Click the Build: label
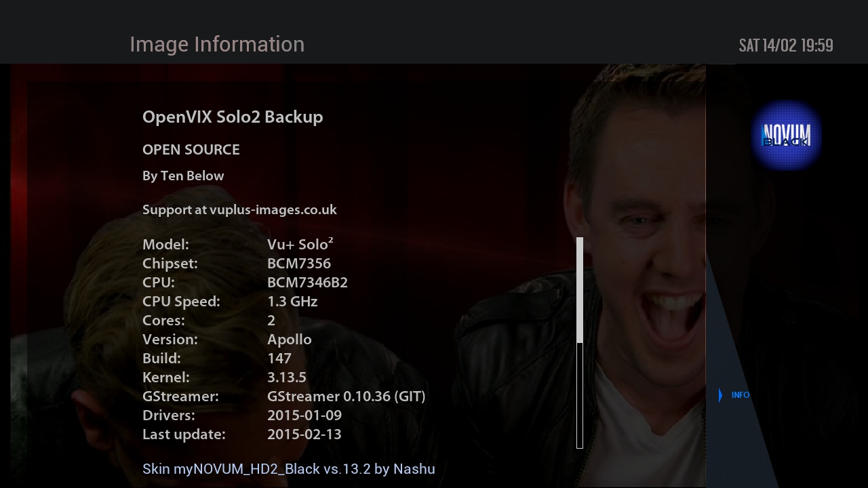This screenshot has height=488, width=868. tap(161, 359)
